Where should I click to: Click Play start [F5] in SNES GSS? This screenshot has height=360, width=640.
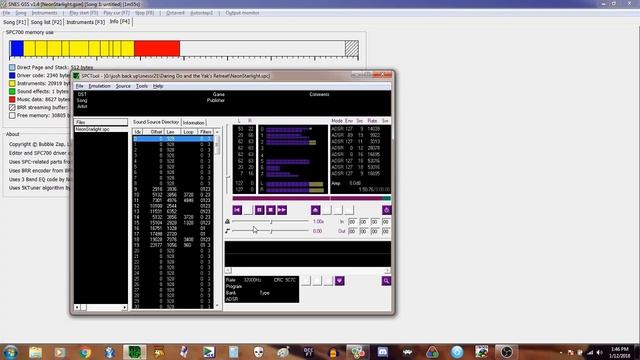(x=84, y=13)
